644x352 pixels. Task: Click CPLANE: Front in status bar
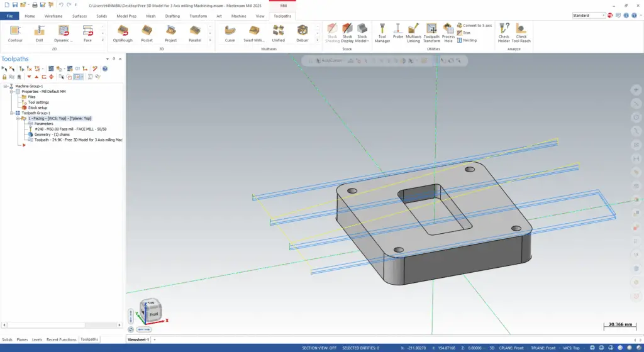click(x=511, y=348)
